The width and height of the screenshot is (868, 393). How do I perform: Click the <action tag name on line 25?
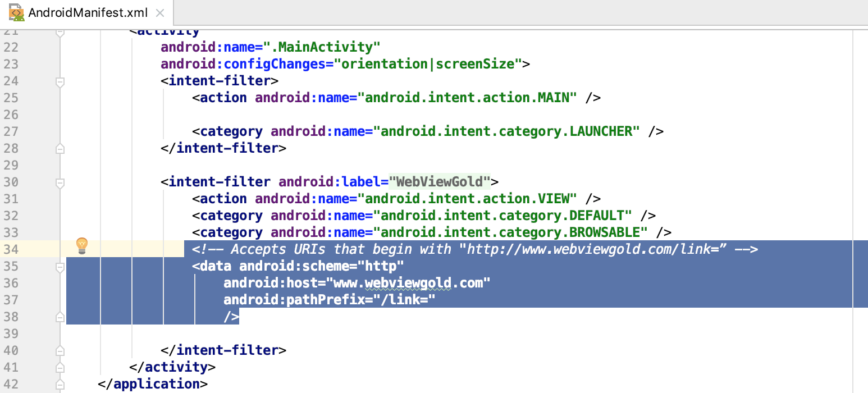pyautogui.click(x=220, y=97)
